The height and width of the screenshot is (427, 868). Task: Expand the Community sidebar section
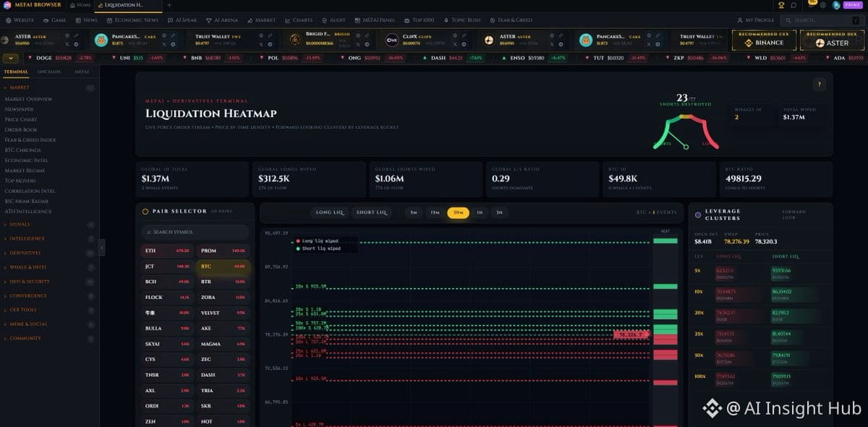tap(49, 338)
